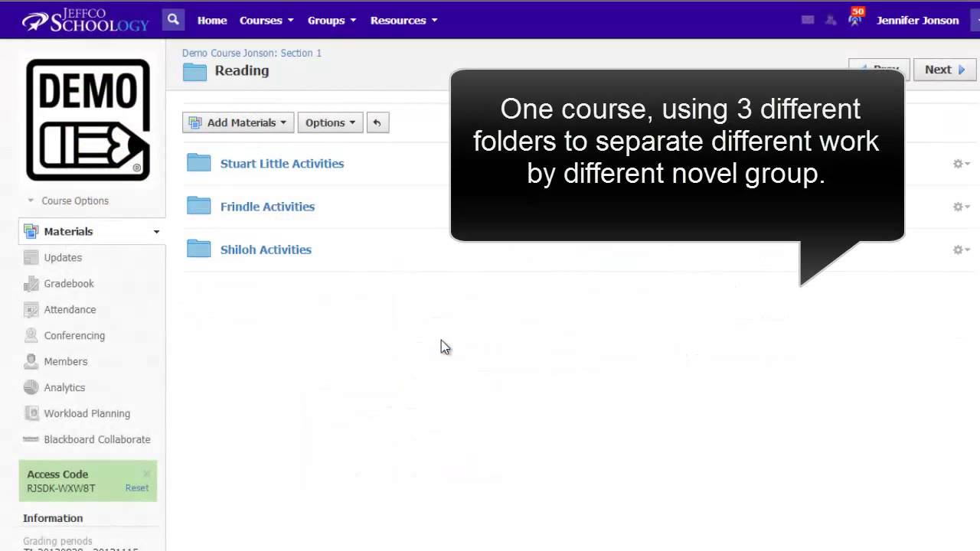Image resolution: width=980 pixels, height=551 pixels.
Task: Expand Course Options in sidebar
Action: pos(68,201)
